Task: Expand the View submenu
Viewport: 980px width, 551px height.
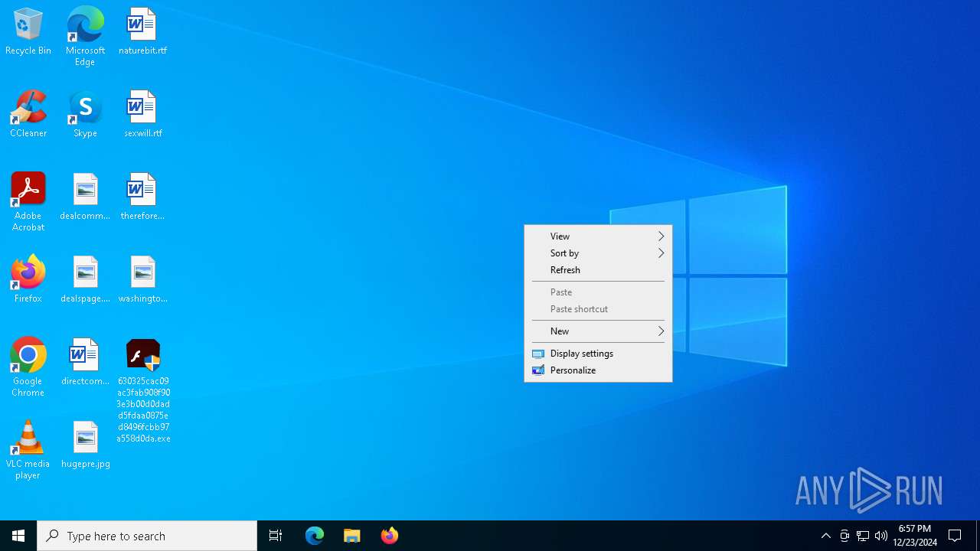Action: click(598, 236)
